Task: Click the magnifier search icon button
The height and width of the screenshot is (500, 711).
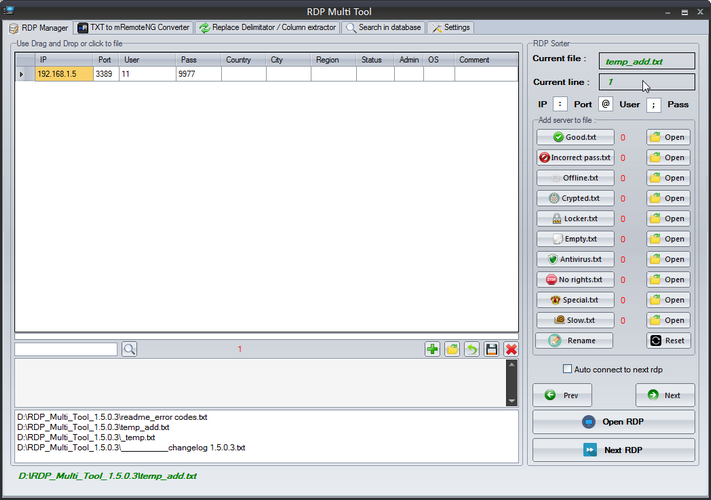Action: click(x=129, y=349)
